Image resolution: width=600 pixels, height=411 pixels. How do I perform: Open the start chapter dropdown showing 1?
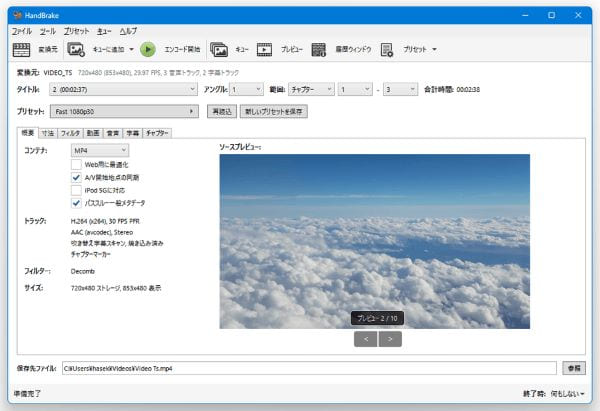point(355,90)
